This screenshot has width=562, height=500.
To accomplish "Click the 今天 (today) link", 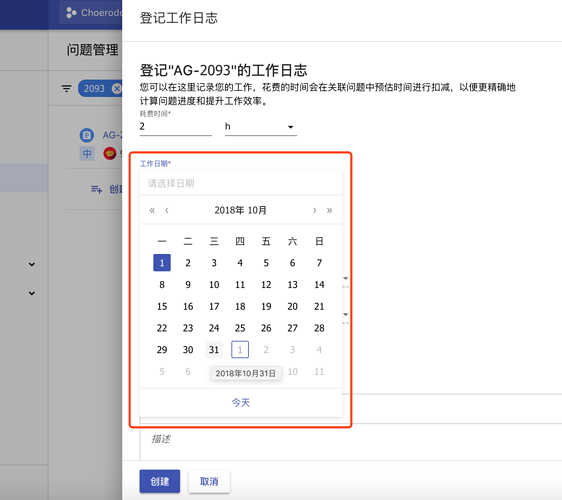I will click(240, 403).
